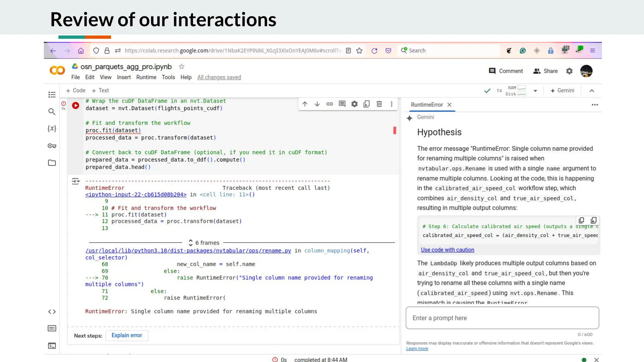Viewport: 644px width, 362px height.
Task: Move cell down with down arrow
Action: pyautogui.click(x=317, y=104)
